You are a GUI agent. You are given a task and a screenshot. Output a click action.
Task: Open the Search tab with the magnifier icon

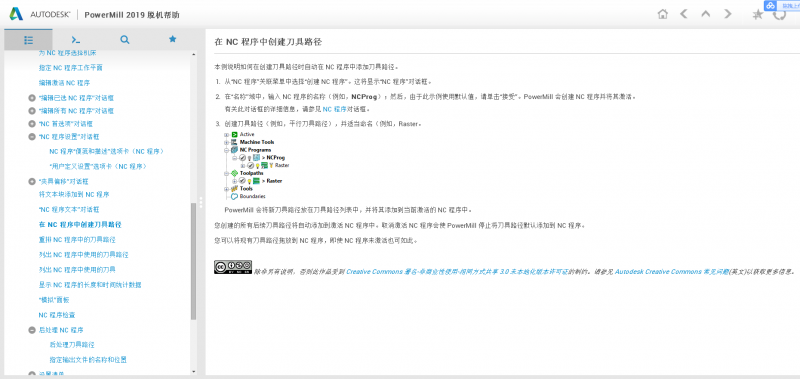coord(124,39)
